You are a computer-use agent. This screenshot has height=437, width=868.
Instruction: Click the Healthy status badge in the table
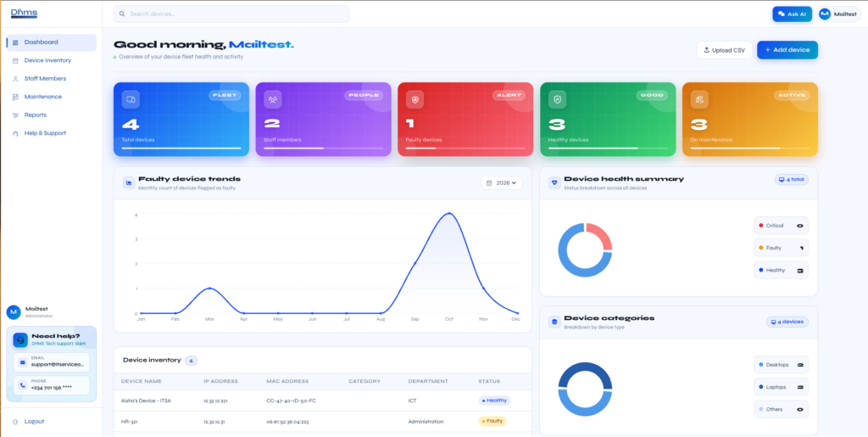[494, 400]
